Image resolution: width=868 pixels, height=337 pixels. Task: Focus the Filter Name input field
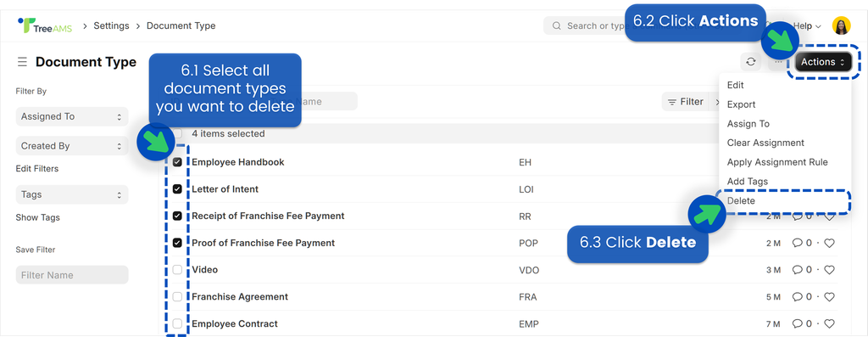coord(72,276)
